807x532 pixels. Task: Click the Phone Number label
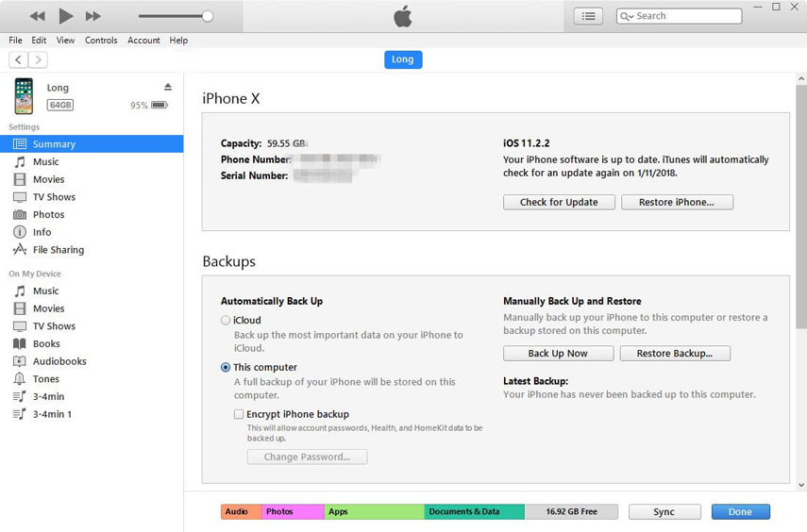point(256,159)
